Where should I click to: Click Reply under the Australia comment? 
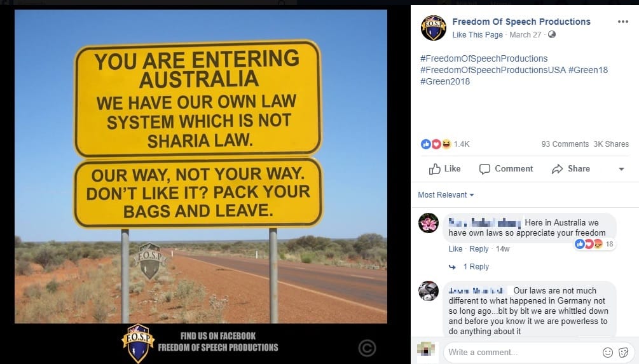pyautogui.click(x=479, y=249)
